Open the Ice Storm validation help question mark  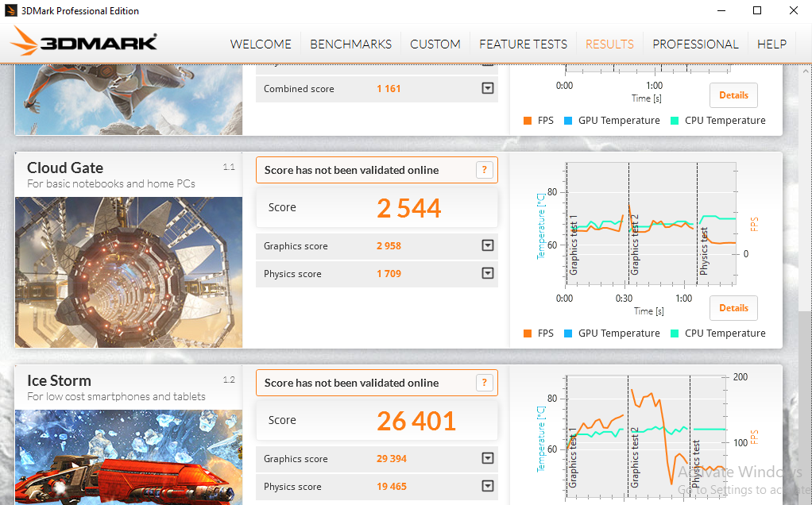point(484,383)
